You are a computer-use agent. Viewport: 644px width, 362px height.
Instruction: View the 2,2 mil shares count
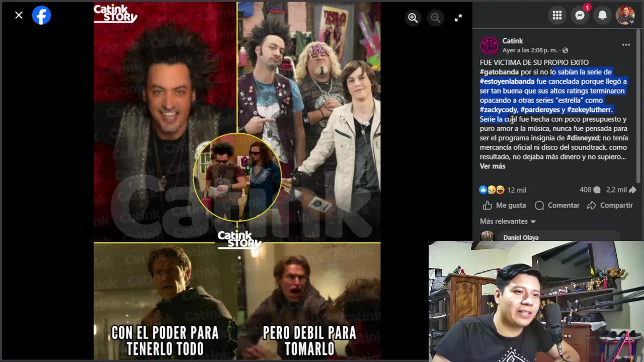(x=621, y=190)
